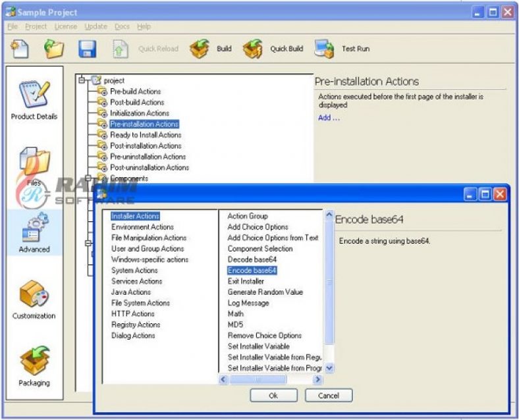Click the Cancel button in the dialog
Image resolution: width=519 pixels, height=420 pixels.
tap(329, 395)
